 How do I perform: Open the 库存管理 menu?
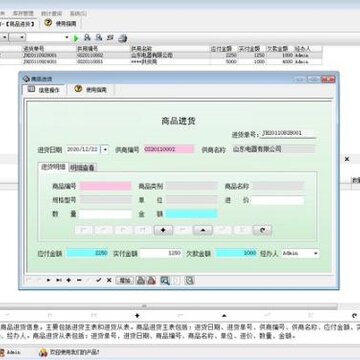(x=23, y=14)
